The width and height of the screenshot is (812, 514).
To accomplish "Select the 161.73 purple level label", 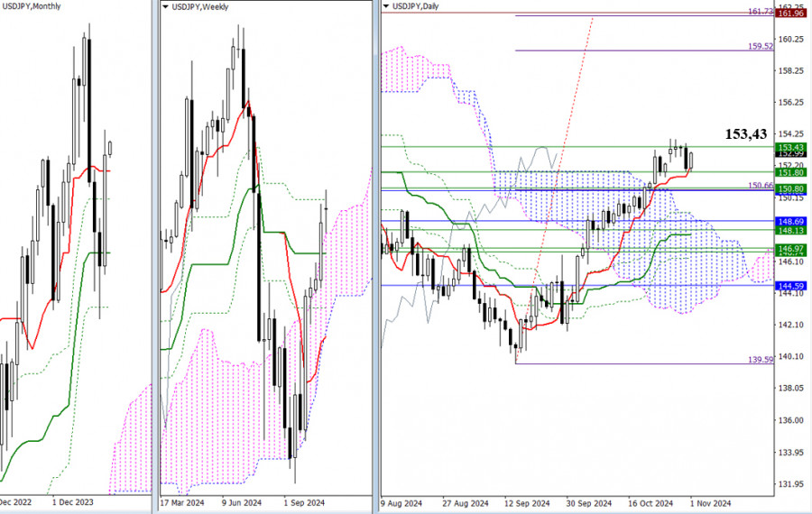I will pyautogui.click(x=761, y=11).
